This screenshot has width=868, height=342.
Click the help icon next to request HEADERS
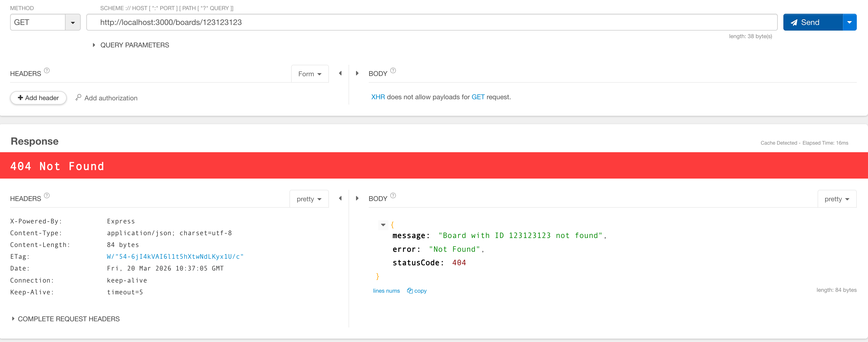(47, 70)
